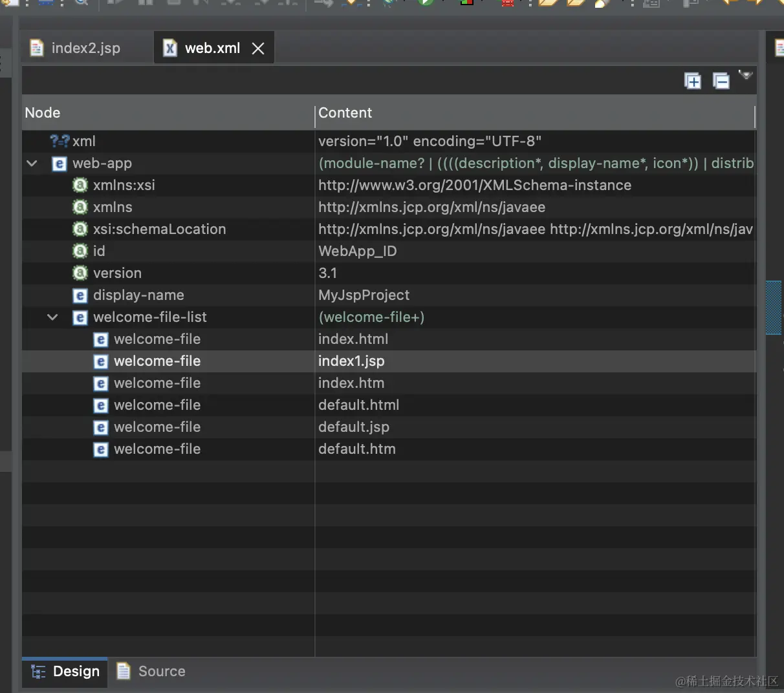Select the xml processing instruction row

(389, 142)
